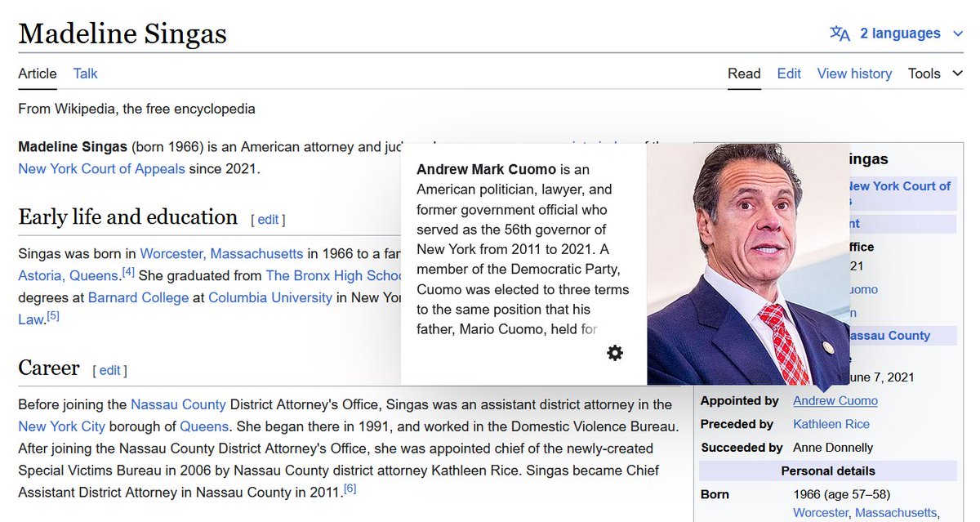Click the Massachusetts link in infobox

click(x=897, y=513)
